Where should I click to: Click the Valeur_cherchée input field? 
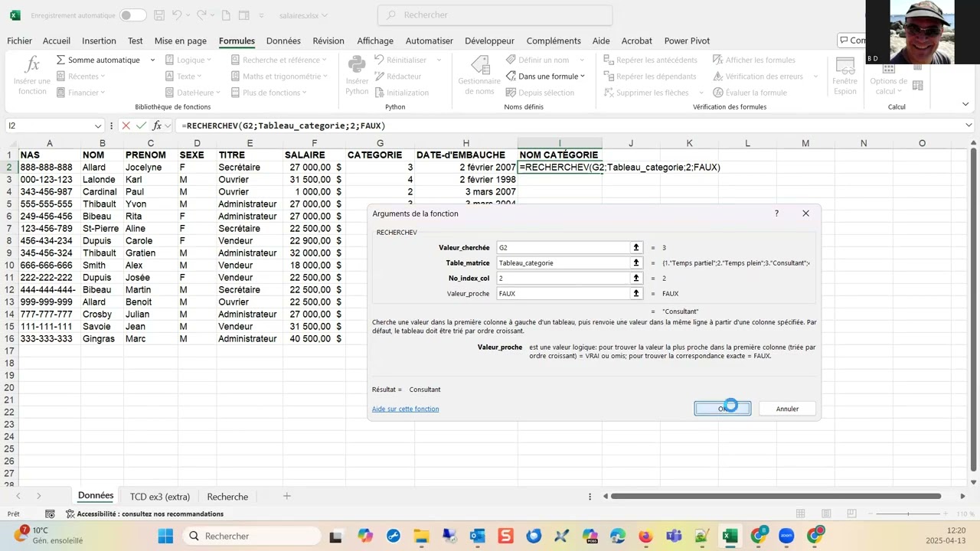[x=563, y=247]
